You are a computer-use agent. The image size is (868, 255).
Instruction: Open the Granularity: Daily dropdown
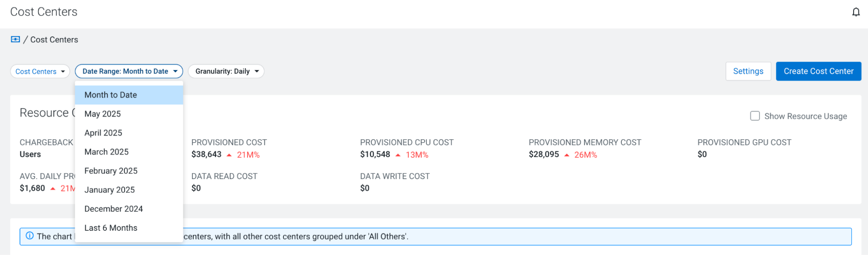(226, 71)
